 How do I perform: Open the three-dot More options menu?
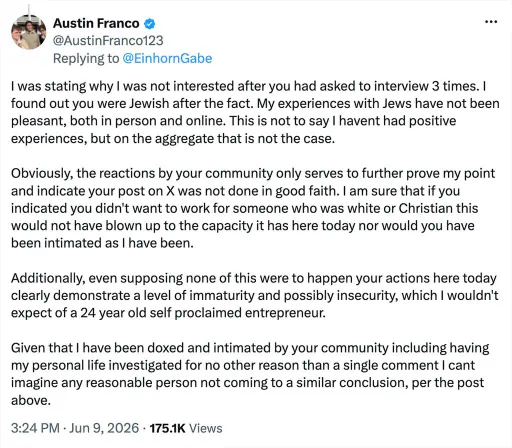(491, 22)
